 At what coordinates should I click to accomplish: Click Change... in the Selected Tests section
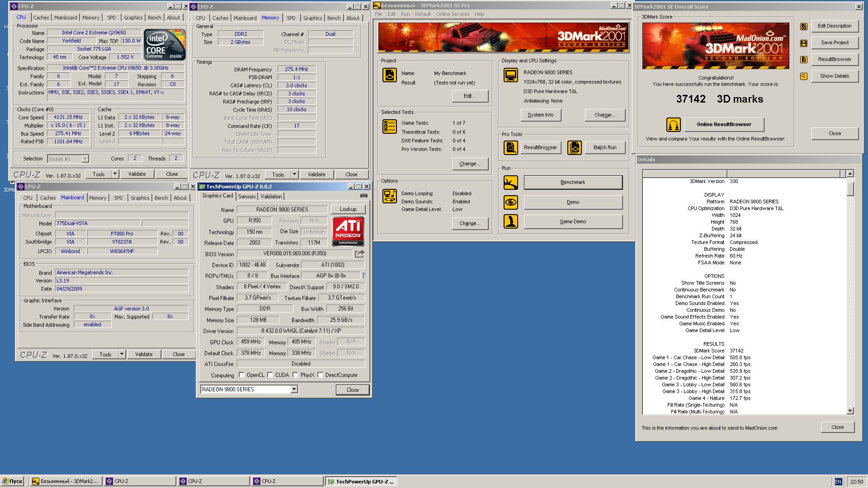[470, 164]
